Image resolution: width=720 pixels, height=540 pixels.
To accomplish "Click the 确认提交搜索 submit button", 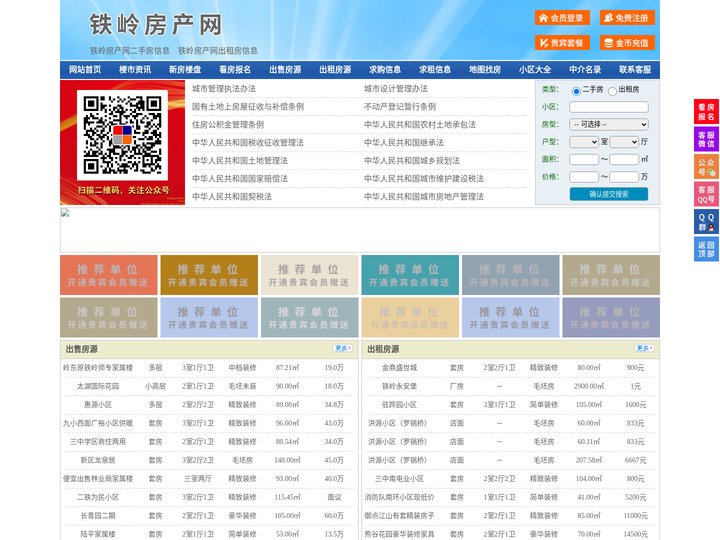I will point(609,194).
